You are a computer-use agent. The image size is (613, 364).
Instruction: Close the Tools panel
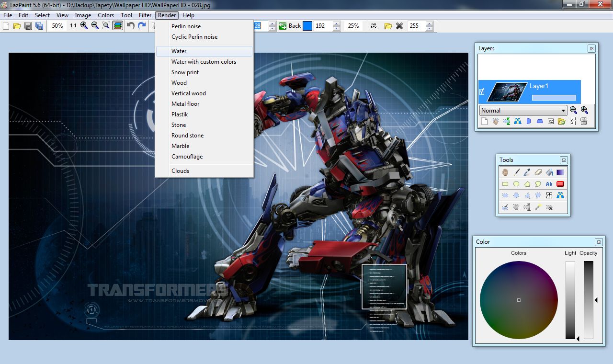(x=564, y=160)
